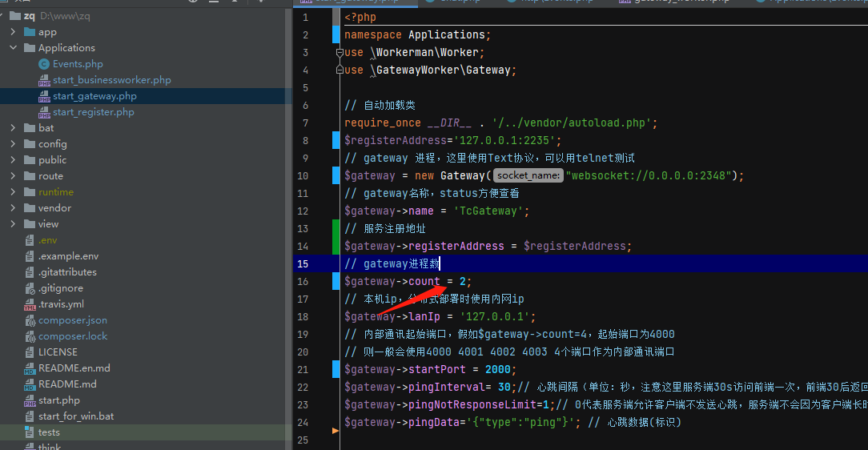The width and height of the screenshot is (868, 450).
Task: Click the zq project root folder icon
Action: (x=15, y=16)
